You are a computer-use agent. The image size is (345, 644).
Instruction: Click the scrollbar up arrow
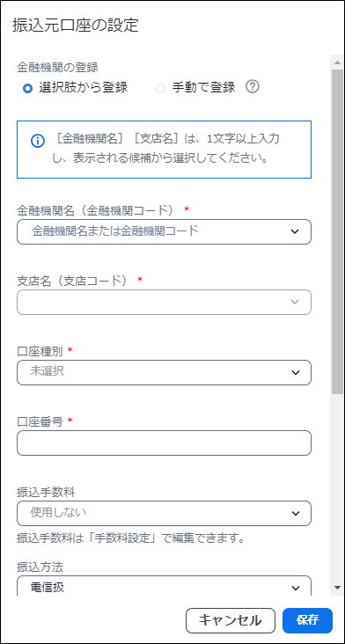coord(338,62)
